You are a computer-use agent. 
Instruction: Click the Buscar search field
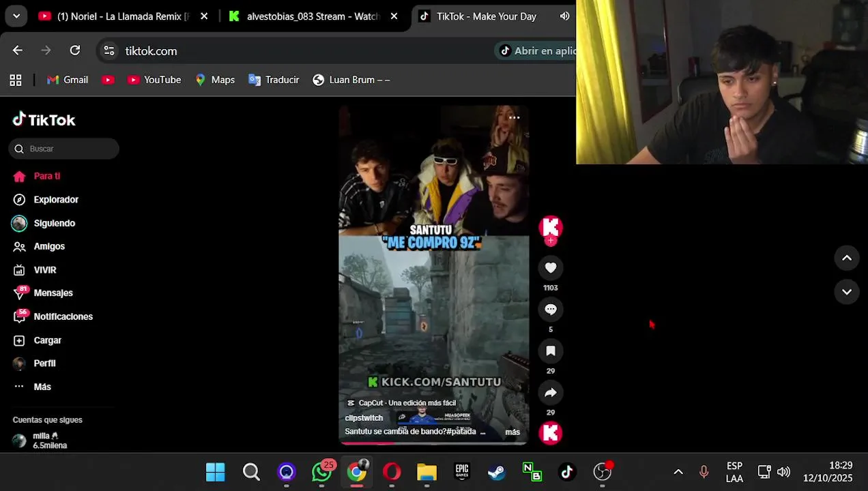click(x=64, y=149)
